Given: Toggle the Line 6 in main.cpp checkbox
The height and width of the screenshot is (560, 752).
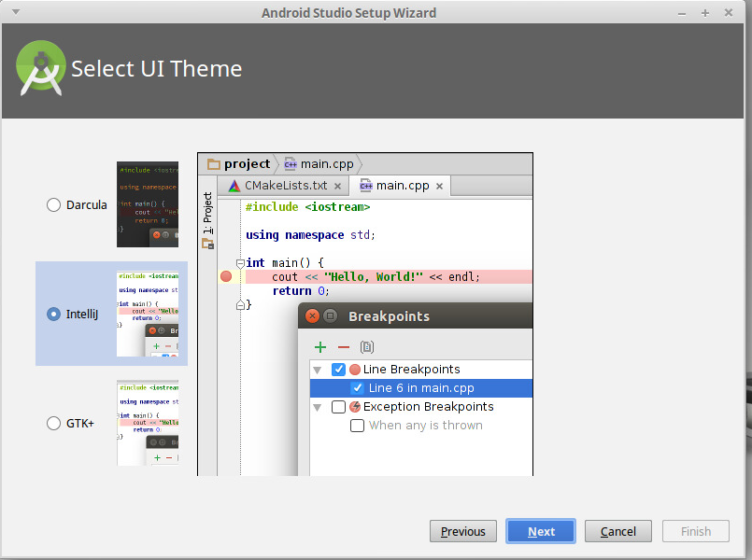Looking at the screenshot, I should (357, 388).
